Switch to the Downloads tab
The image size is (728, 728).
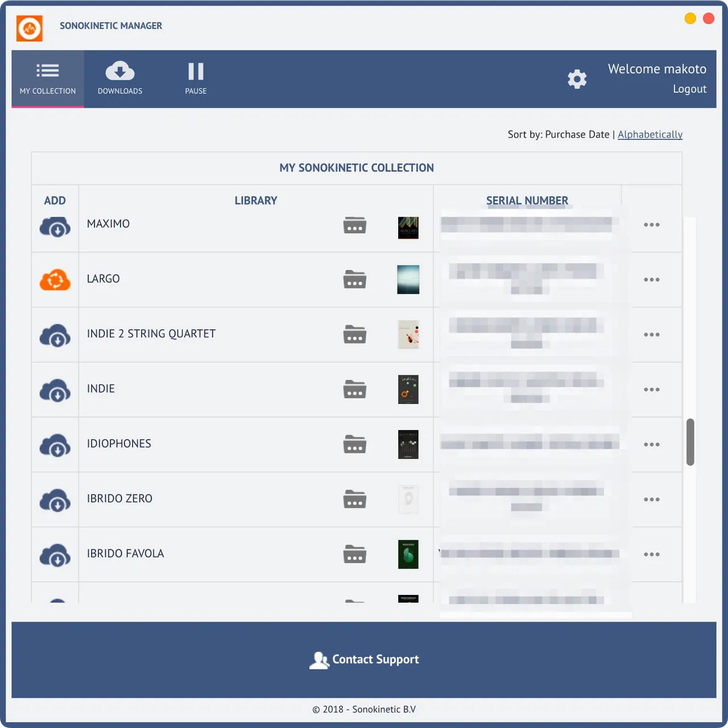click(x=120, y=78)
